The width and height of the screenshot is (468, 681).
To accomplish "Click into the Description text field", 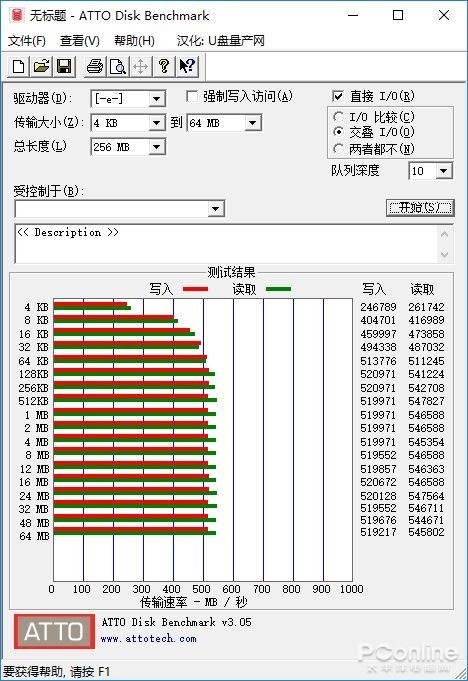I will tap(226, 244).
